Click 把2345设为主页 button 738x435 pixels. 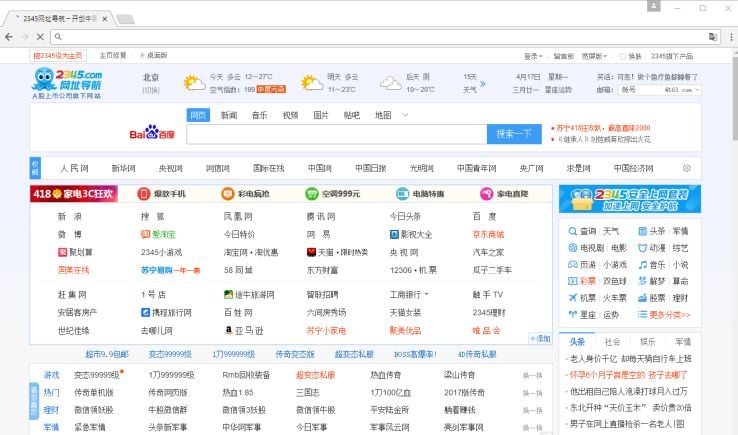click(57, 56)
